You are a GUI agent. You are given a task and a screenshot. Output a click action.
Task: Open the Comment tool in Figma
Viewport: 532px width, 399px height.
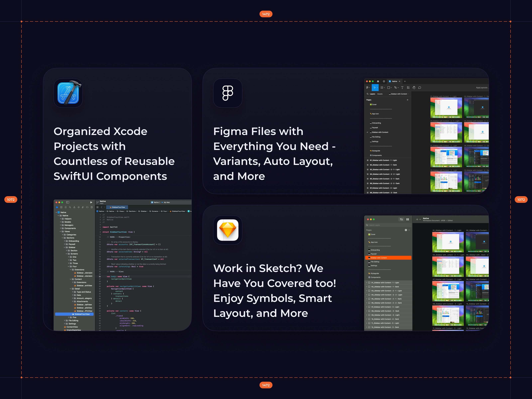[419, 88]
